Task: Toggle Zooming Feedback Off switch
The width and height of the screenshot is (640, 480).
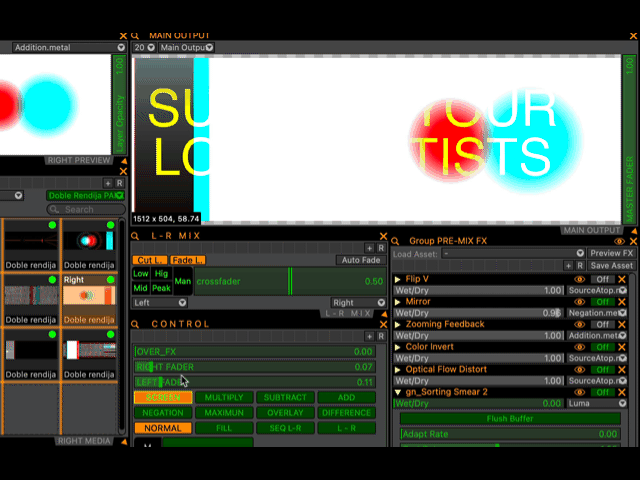Action: (602, 324)
